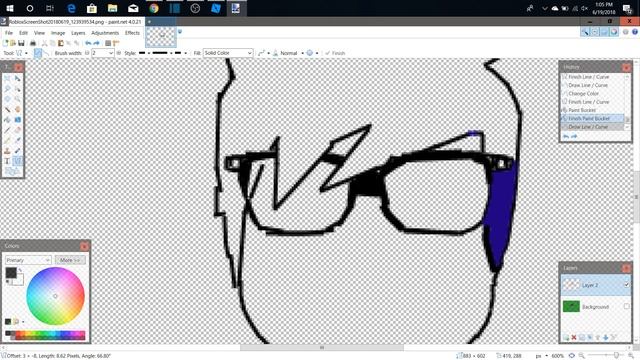
Task: Open the px units dropdown in status bar
Action: [541, 356]
